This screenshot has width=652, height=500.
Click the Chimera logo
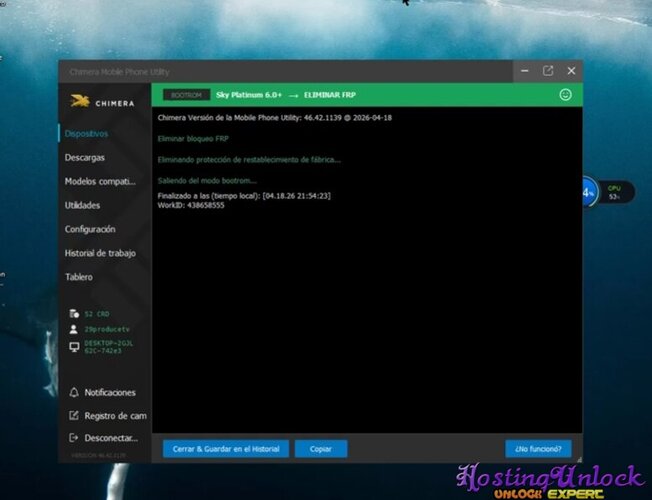click(102, 101)
